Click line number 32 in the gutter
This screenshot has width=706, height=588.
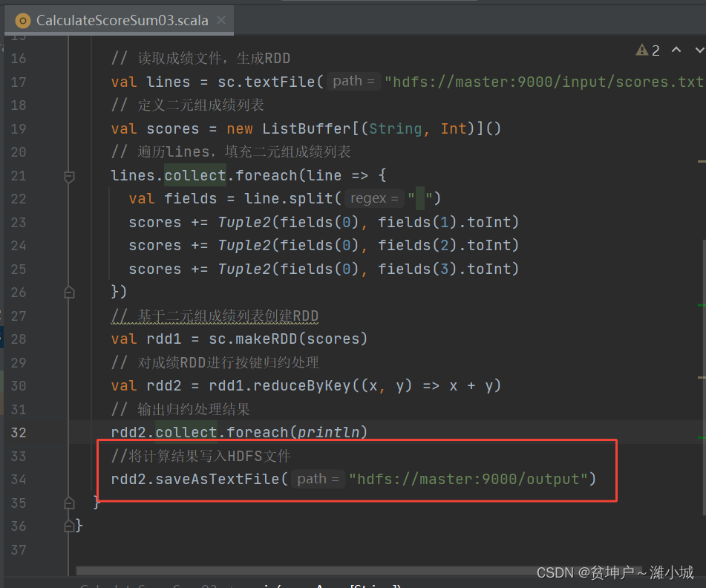pos(19,433)
